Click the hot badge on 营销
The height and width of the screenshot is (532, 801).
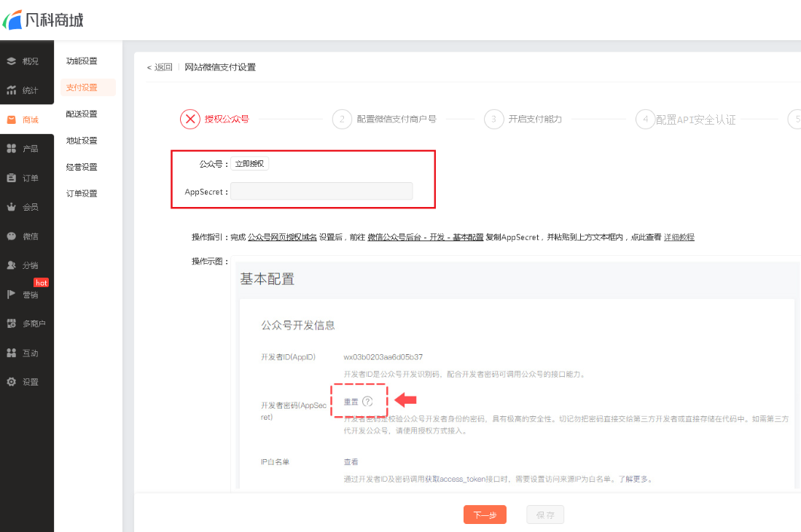(x=42, y=282)
